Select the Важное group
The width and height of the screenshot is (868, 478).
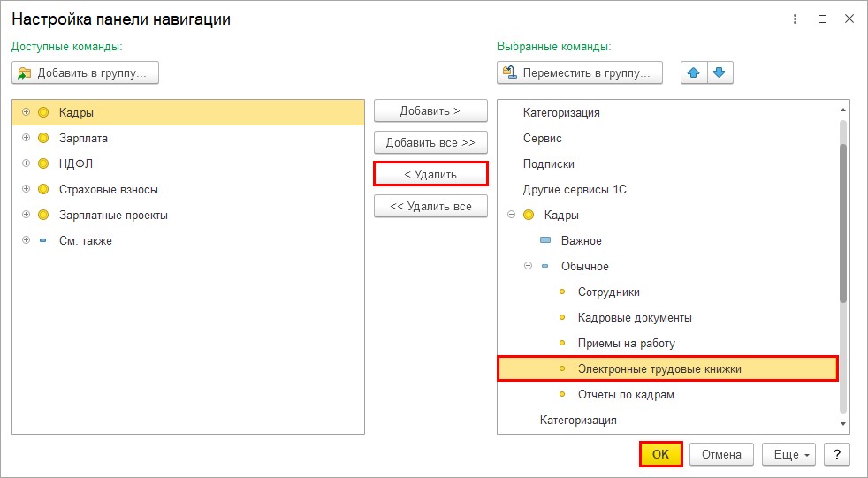(582, 240)
